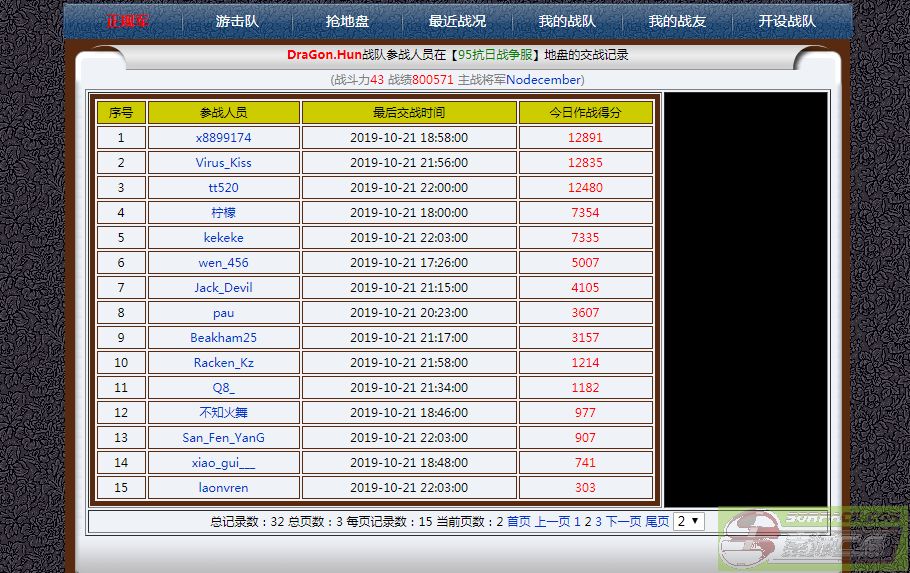Click the Virus_Kiss player name
Viewport: 910px width, 573px height.
tap(223, 163)
